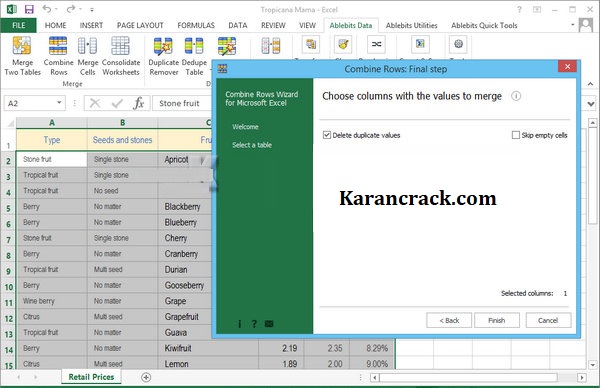
Task: Click the insert function fx button
Action: 139,103
